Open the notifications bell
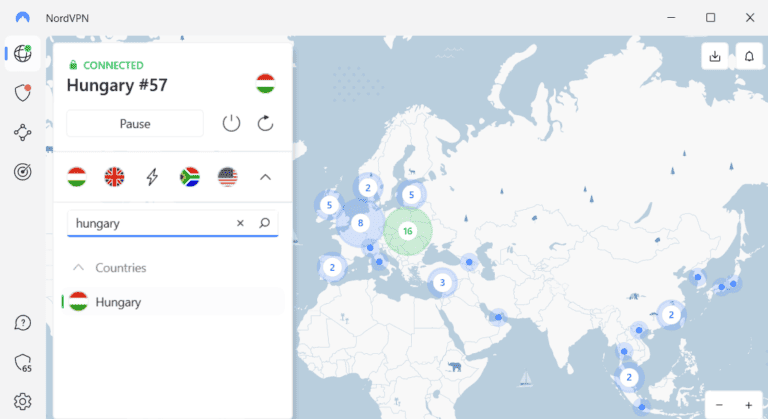This screenshot has height=419, width=768. [749, 57]
